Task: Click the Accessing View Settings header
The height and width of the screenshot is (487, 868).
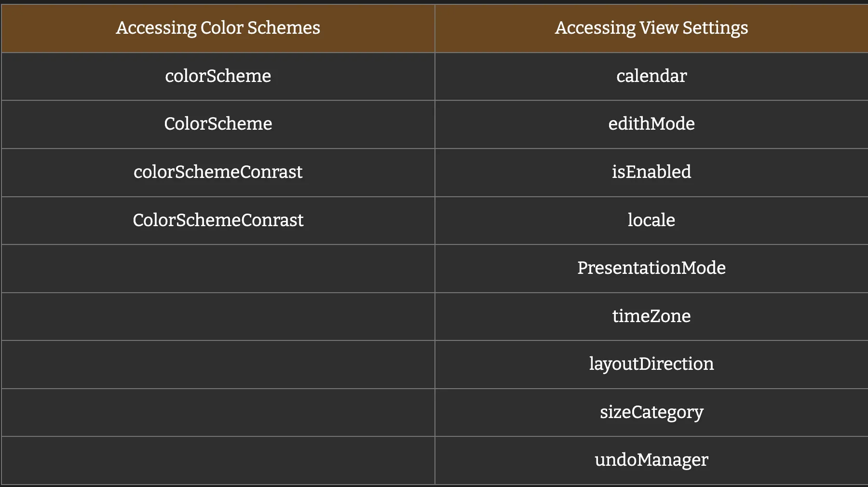Action: click(x=651, y=28)
